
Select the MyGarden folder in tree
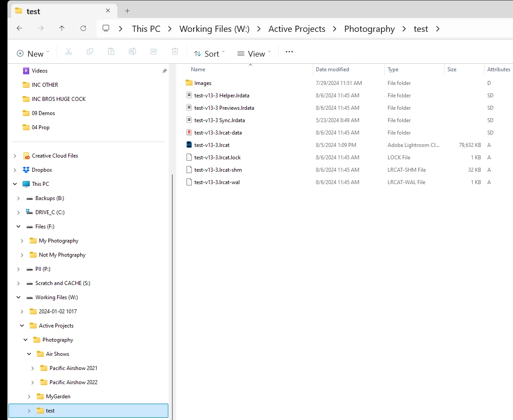tap(58, 397)
